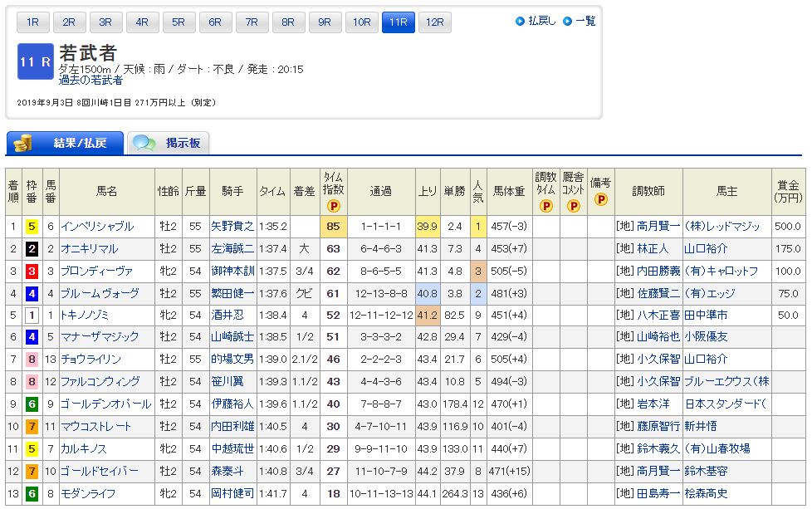Open owner 田中準市 page
812x509 pixels.
point(706,315)
